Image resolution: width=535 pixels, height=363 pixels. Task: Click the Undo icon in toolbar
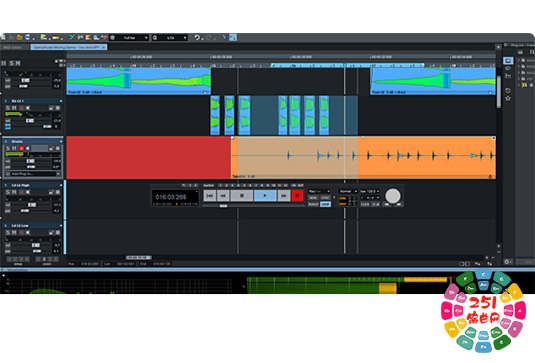click(x=197, y=38)
